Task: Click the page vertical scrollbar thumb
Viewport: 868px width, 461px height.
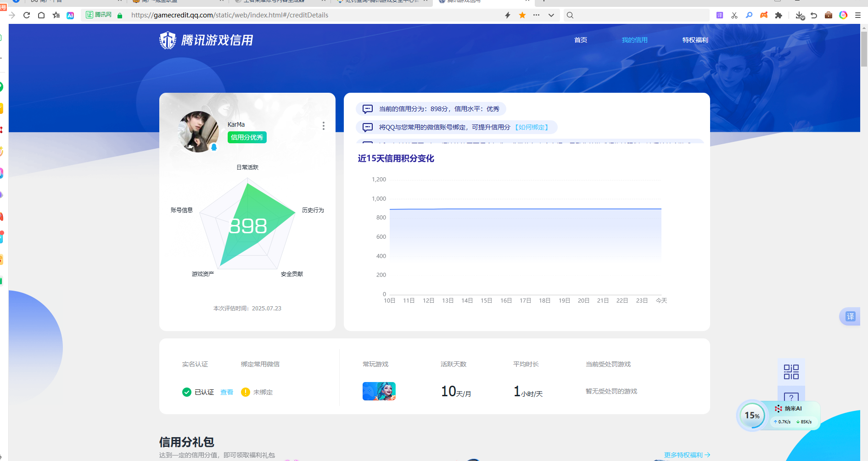Action: [864, 48]
